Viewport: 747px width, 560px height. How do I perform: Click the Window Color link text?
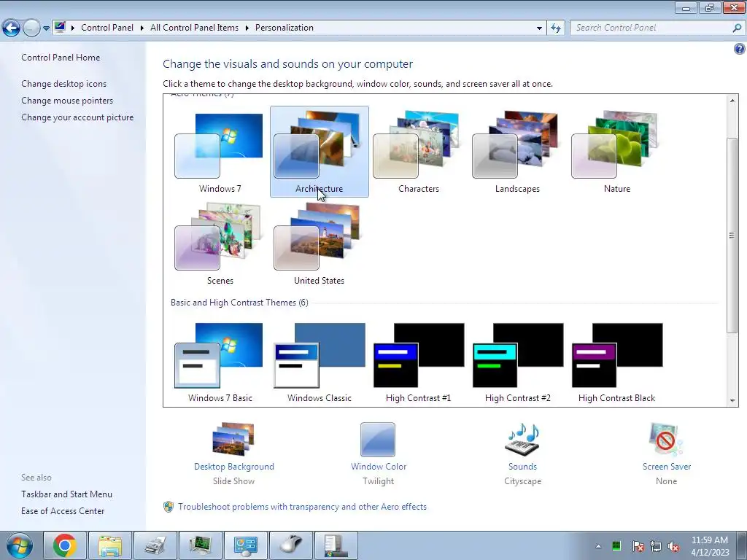(x=379, y=467)
